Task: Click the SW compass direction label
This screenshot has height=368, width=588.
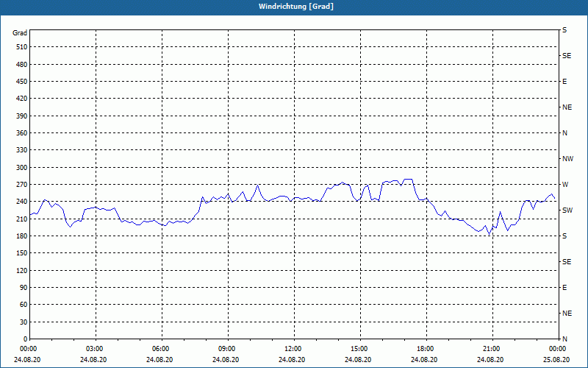Action: 567,210
